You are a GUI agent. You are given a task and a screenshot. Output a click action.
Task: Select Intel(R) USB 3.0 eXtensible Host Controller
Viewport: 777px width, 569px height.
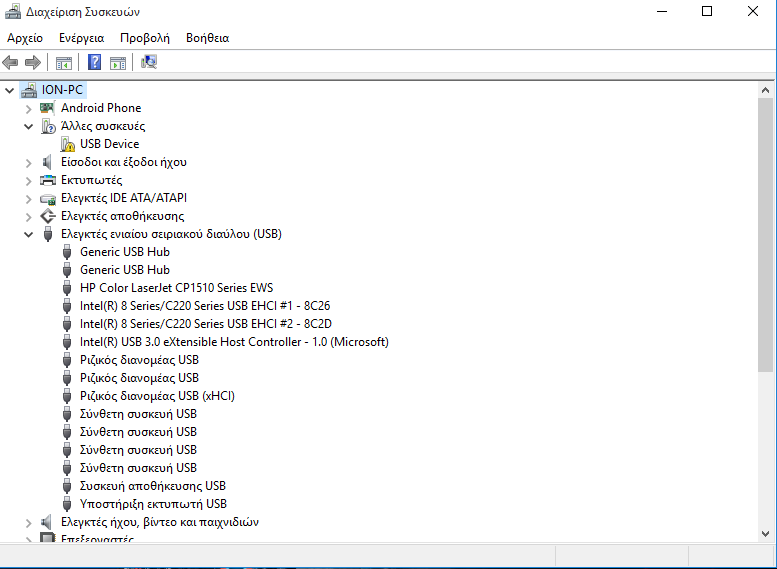(x=234, y=342)
